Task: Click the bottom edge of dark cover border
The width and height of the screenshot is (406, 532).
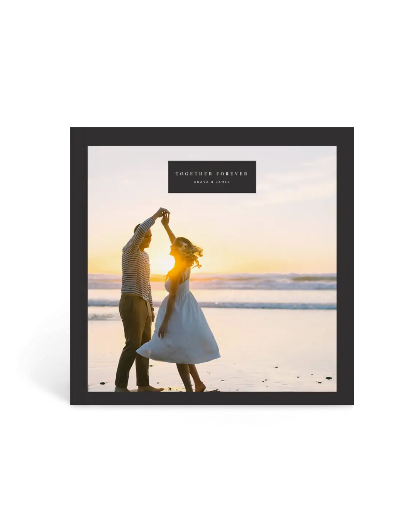Action: [x=212, y=398]
